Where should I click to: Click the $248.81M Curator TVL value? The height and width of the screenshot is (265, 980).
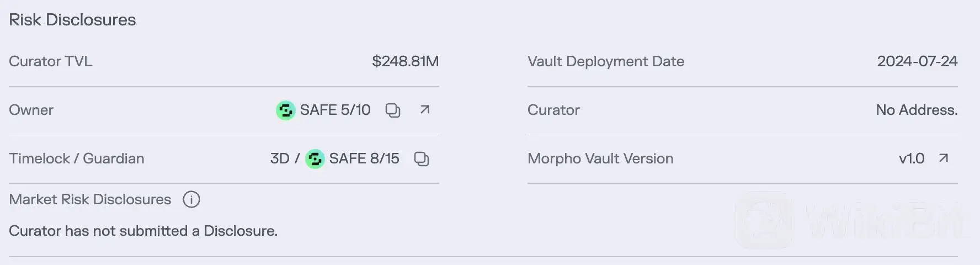(x=405, y=61)
